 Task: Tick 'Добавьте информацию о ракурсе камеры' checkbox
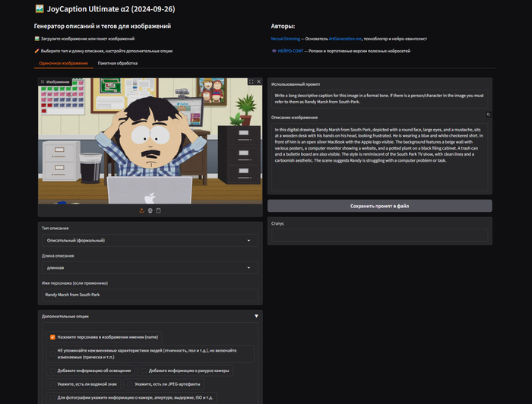tap(144, 371)
